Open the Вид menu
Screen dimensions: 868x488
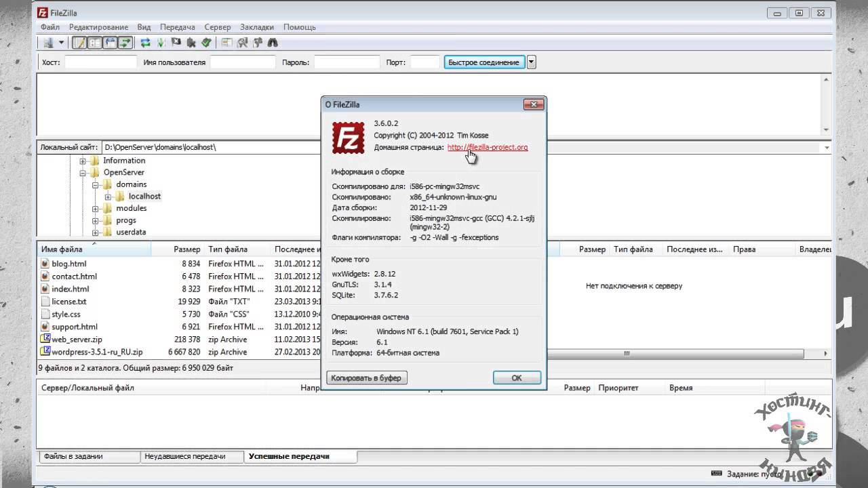point(144,27)
